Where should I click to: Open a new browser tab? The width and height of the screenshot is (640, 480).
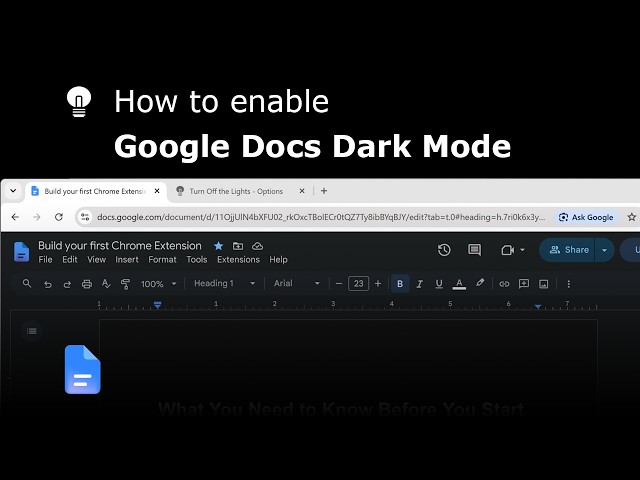(324, 191)
